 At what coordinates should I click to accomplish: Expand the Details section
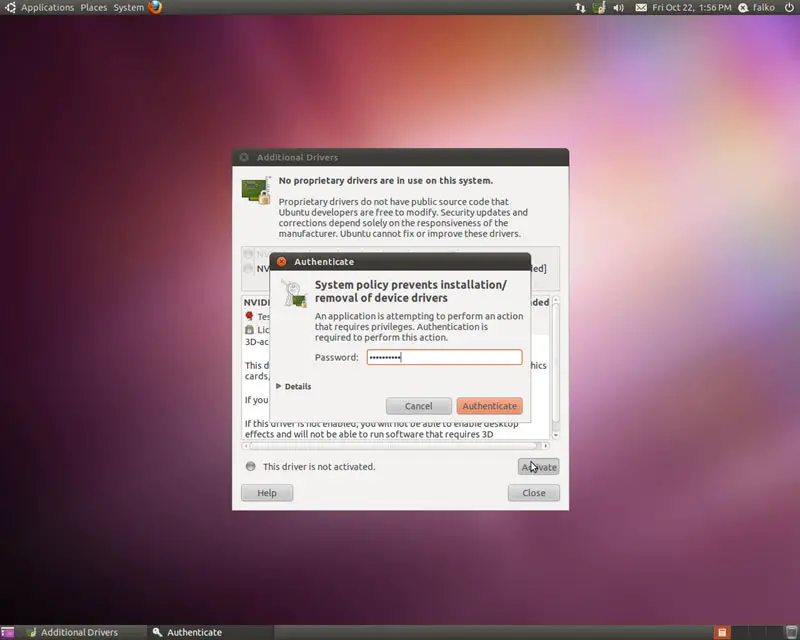pos(293,386)
